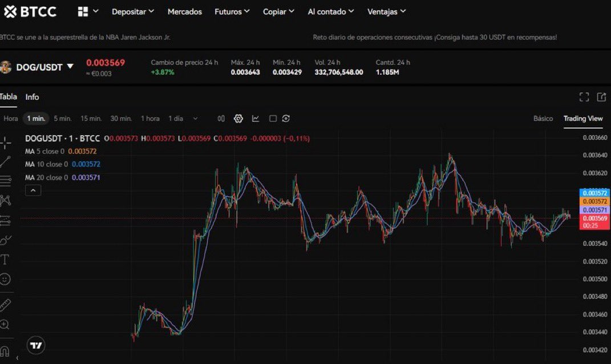Image resolution: width=611 pixels, height=364 pixels.
Task: Click the square layout toolbar icon
Action: pyautogui.click(x=273, y=119)
